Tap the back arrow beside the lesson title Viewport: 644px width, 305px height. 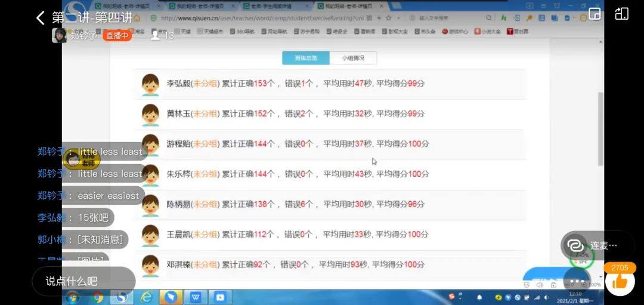(41, 18)
